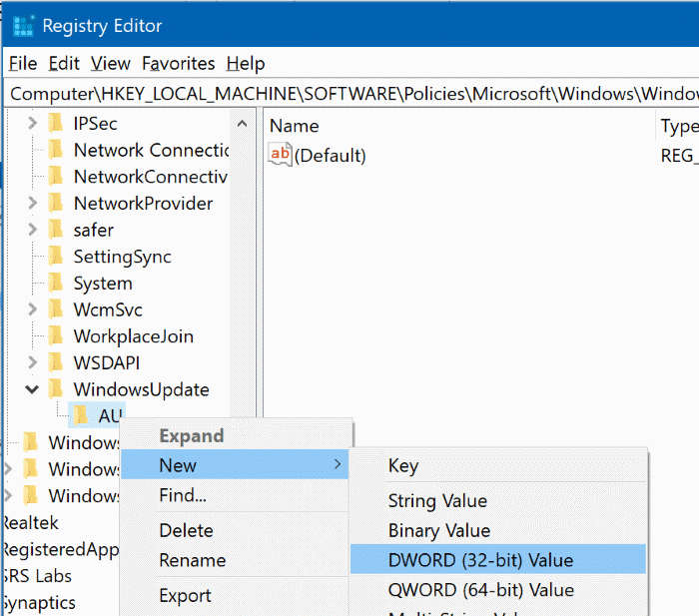Select the WorkplaceJoin folder icon
The image size is (699, 616).
pos(56,336)
